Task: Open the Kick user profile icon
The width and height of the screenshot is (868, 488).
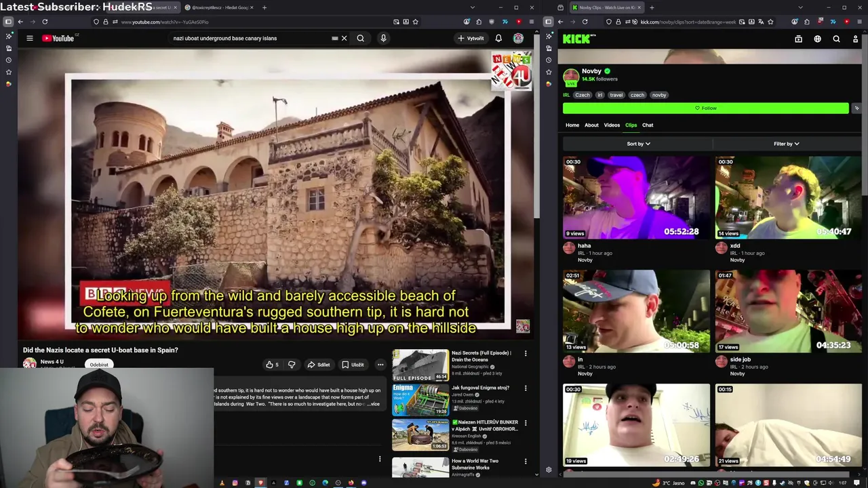Action: 855,39
